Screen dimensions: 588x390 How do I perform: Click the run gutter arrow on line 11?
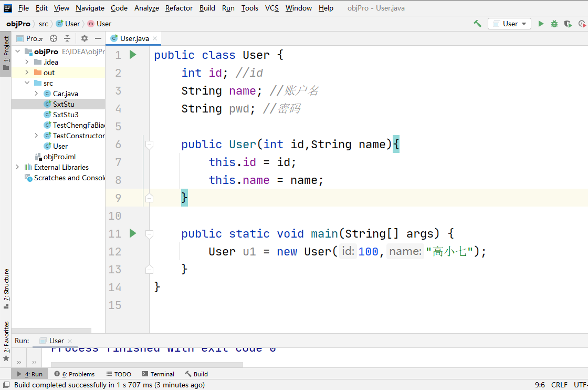133,233
